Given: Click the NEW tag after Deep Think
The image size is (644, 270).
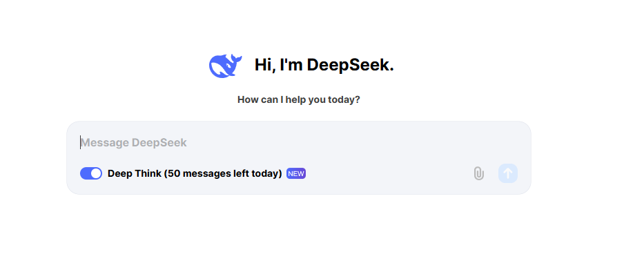Looking at the screenshot, I should pos(296,173).
